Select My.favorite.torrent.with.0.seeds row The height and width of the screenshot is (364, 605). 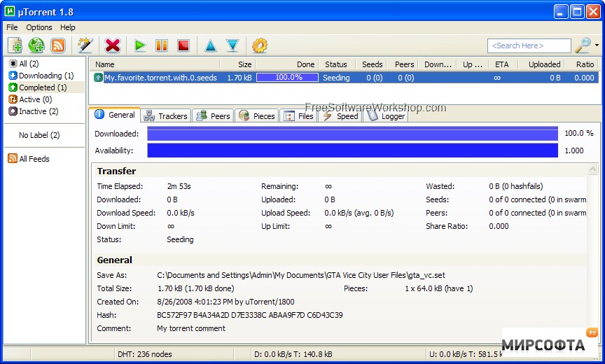point(345,78)
